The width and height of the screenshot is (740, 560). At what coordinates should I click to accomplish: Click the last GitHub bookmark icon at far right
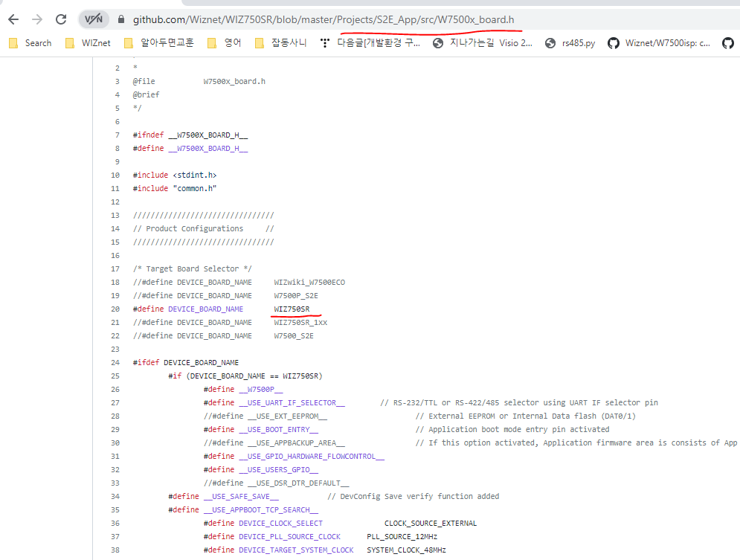point(728,43)
